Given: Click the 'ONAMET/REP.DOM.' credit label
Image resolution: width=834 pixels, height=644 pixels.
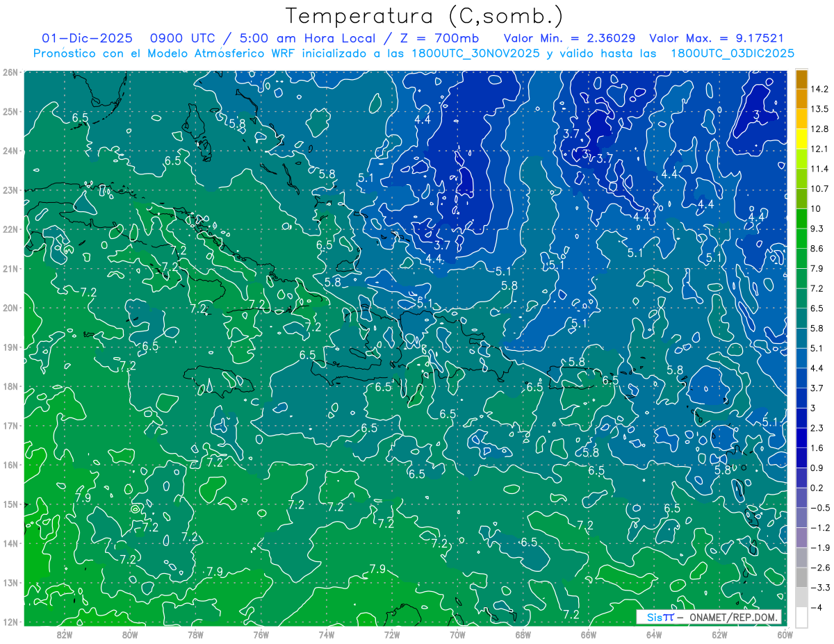Looking at the screenshot, I should point(732,617).
